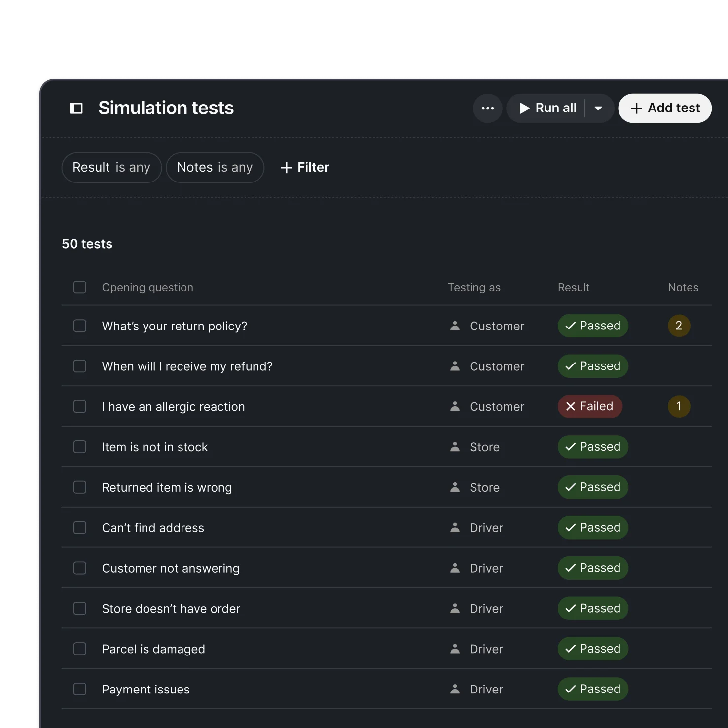The height and width of the screenshot is (728, 728).
Task: Click the Passed badge on refund question
Action: pos(593,366)
